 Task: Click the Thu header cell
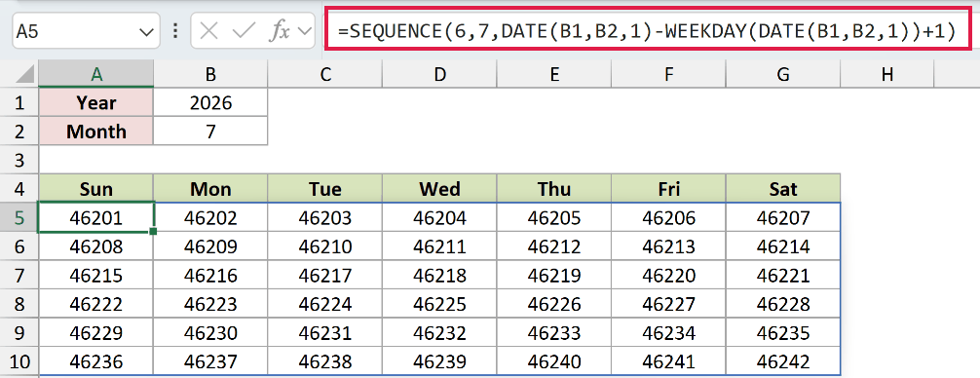[x=554, y=189]
